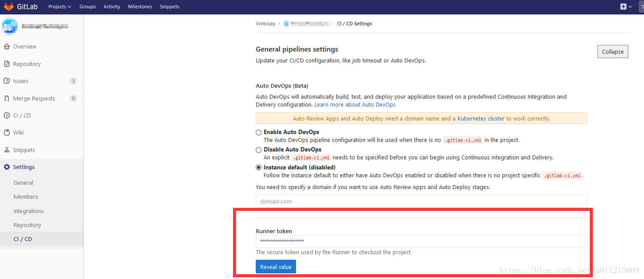This screenshot has width=644, height=279.
Task: Open Learn more about Auto DevOps link
Action: tap(355, 105)
